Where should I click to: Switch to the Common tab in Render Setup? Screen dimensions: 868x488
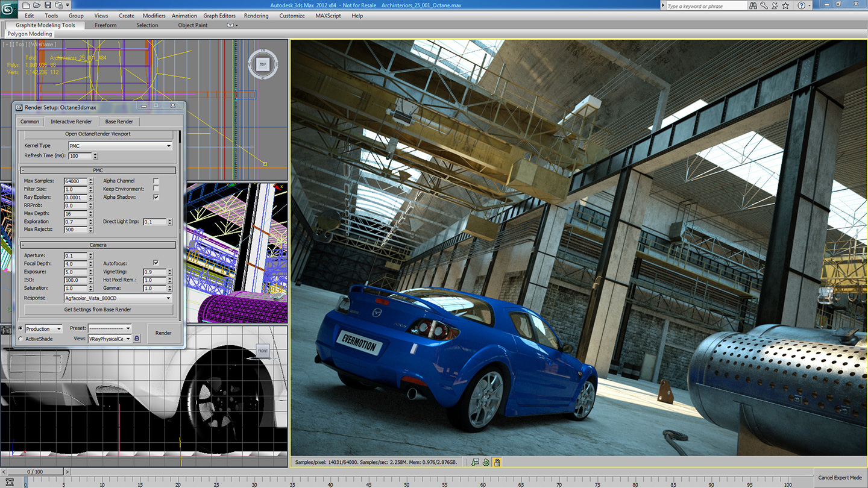[x=30, y=122]
